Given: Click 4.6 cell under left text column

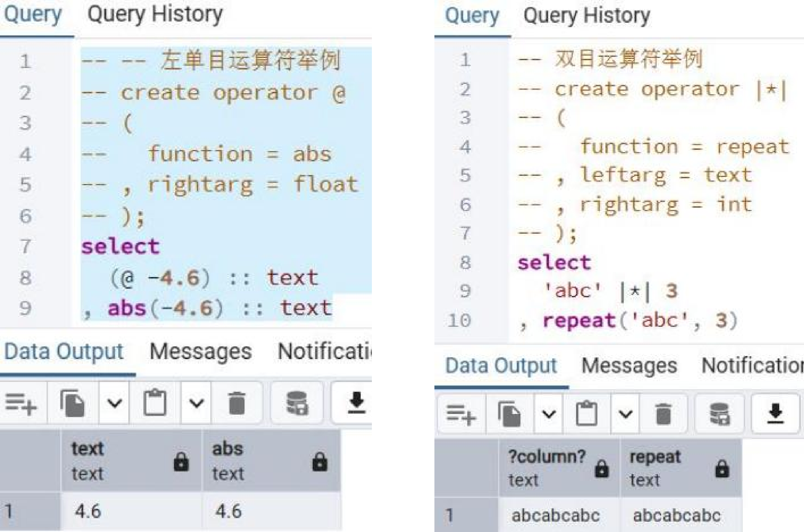Looking at the screenshot, I should coord(131,511).
